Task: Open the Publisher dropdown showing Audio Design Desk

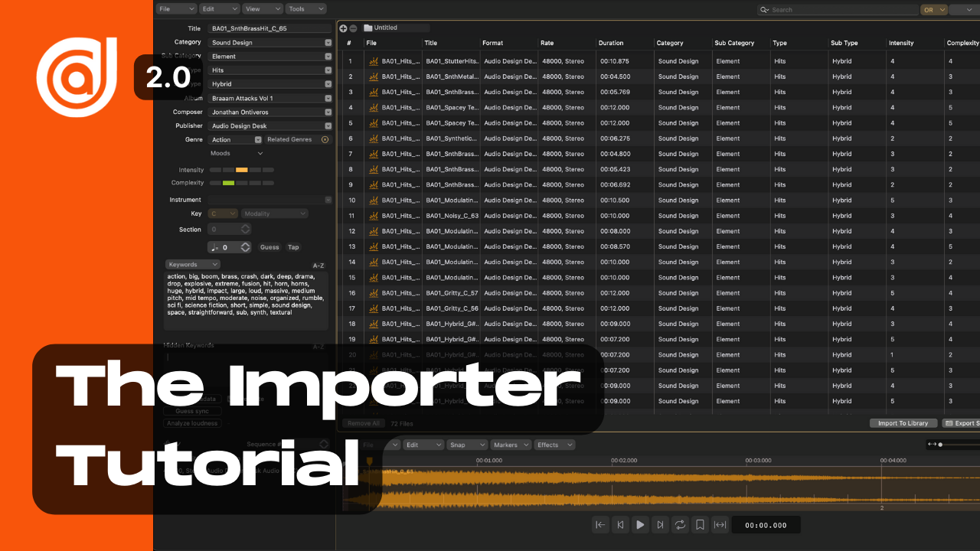Action: (271, 126)
